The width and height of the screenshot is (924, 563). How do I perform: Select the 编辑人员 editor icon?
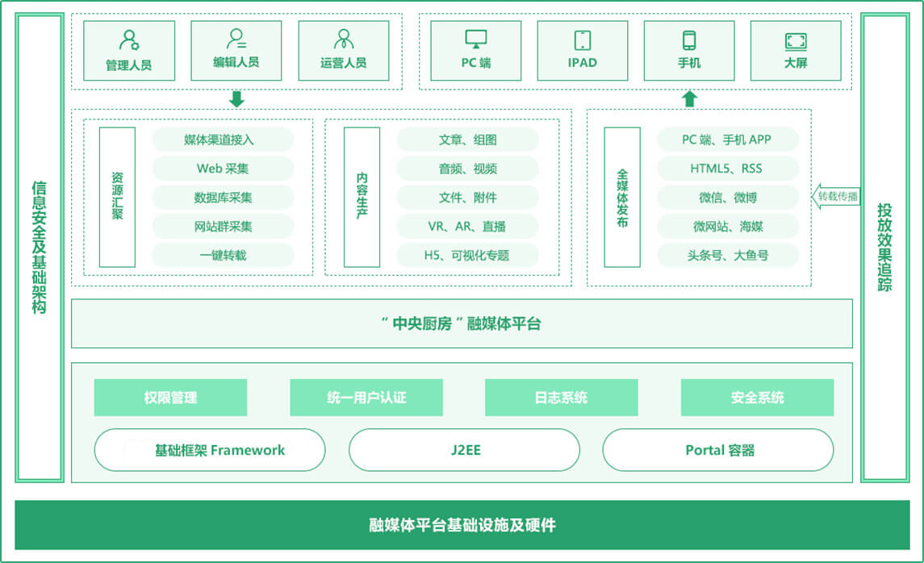coord(236,39)
